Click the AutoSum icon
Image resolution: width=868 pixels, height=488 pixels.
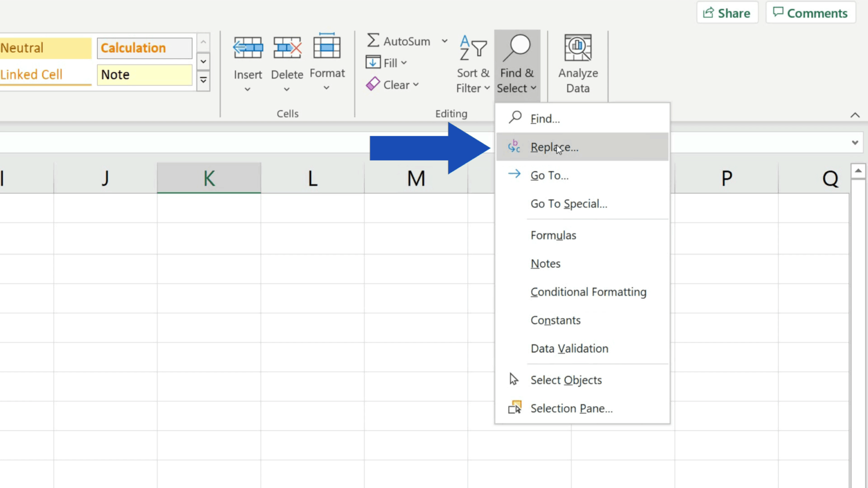point(372,41)
